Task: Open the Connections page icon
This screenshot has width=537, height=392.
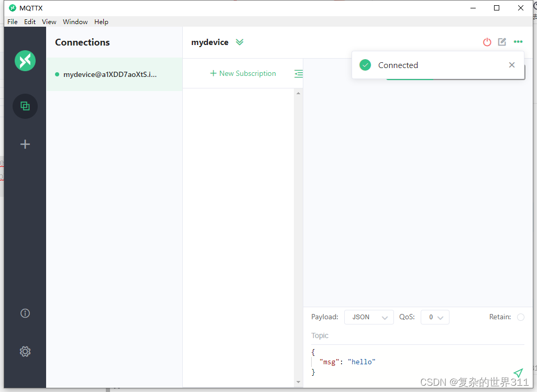Action: click(25, 106)
